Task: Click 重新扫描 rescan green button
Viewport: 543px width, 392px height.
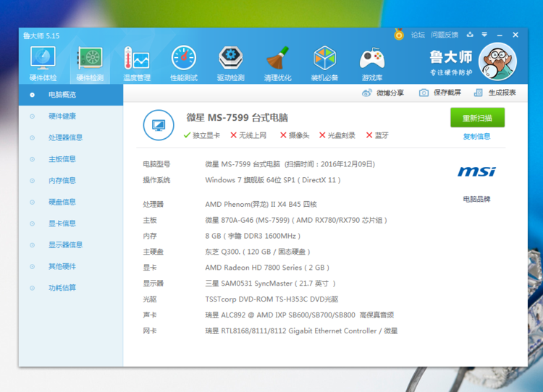Action: (x=477, y=118)
